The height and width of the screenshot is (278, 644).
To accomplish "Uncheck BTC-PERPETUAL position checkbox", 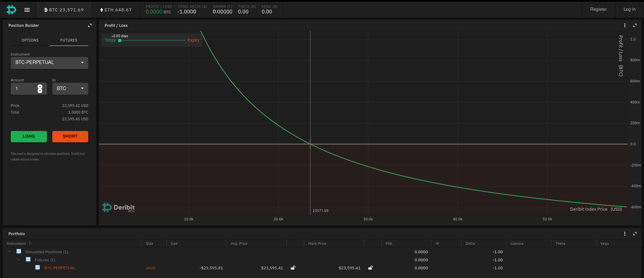I will (x=38, y=267).
